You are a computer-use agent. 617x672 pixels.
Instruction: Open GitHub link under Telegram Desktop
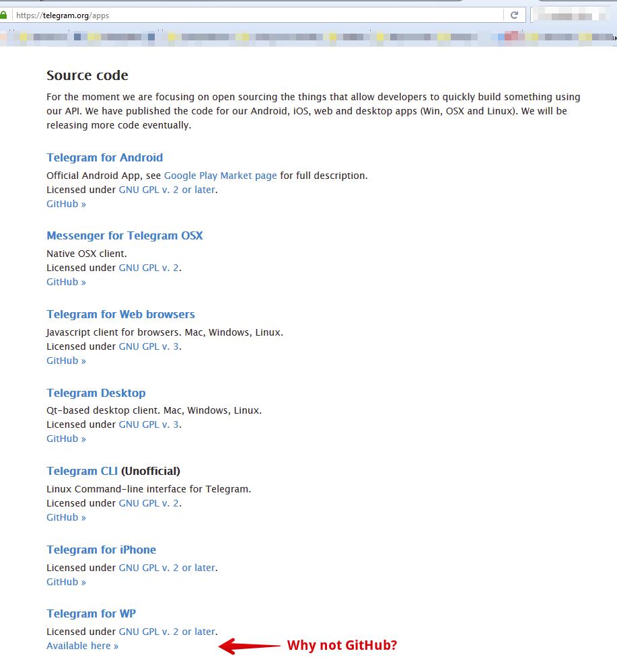66,439
